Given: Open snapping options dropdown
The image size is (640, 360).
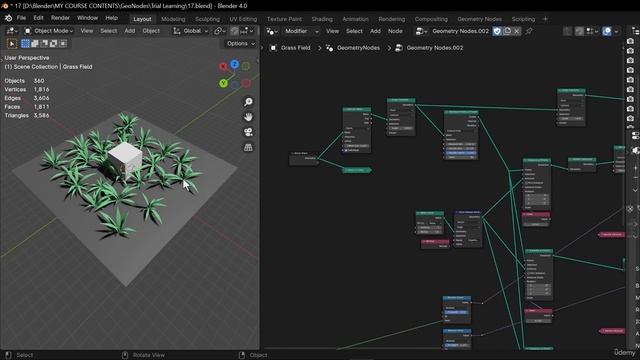Looking at the screenshot, I should coord(247,31).
